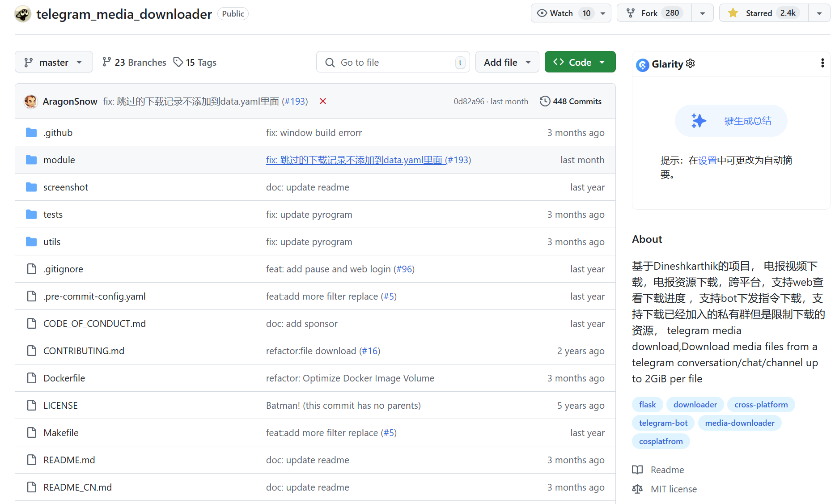This screenshot has width=835, height=504.
Task: Open the 'Batman! (this commit has no parents)' commit
Action: coord(343,405)
